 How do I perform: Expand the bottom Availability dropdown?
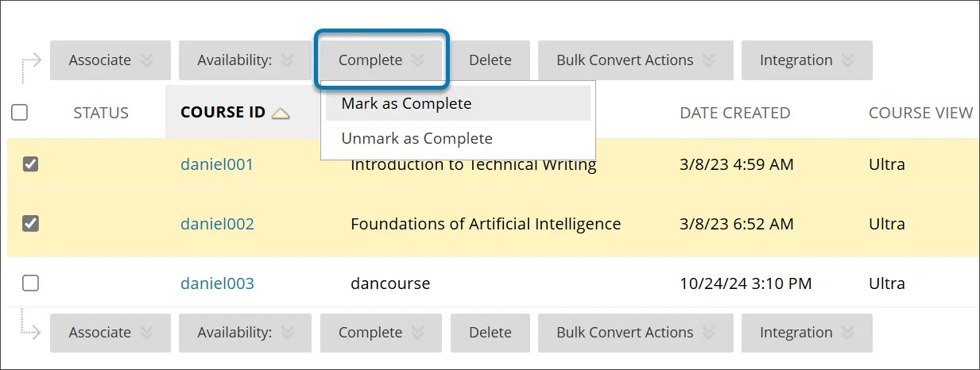[246, 333]
